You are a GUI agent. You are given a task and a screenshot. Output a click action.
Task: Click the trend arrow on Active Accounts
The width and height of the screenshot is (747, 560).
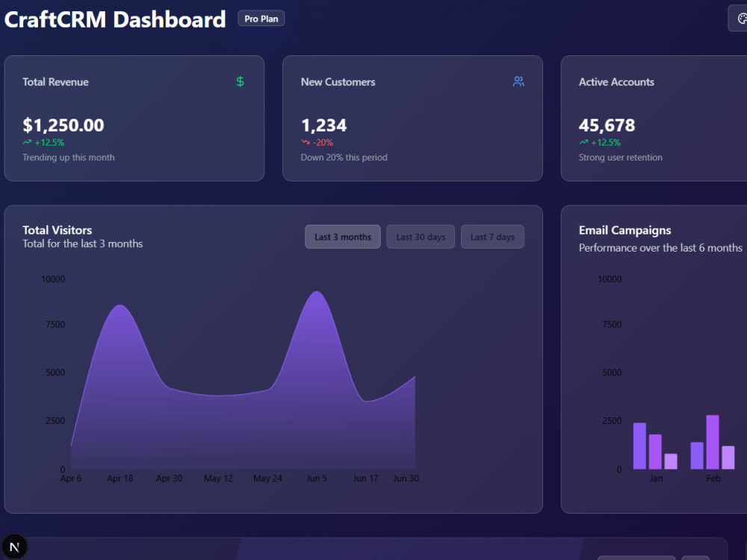click(x=583, y=142)
